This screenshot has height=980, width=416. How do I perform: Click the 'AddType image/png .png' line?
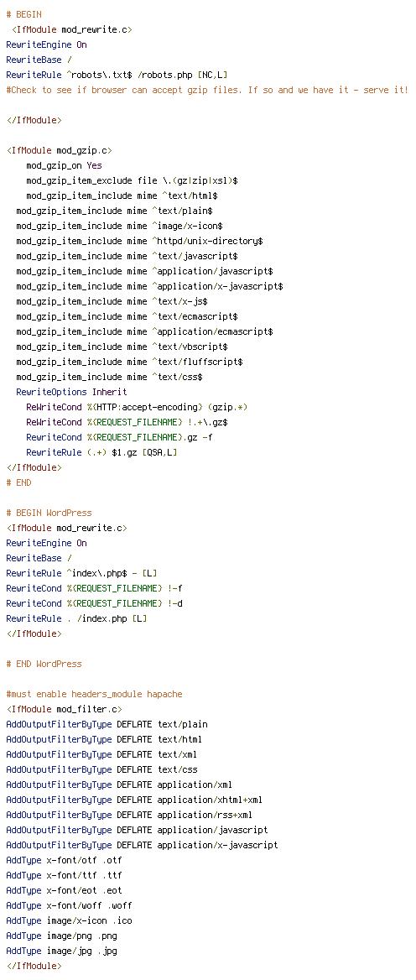click(62, 936)
